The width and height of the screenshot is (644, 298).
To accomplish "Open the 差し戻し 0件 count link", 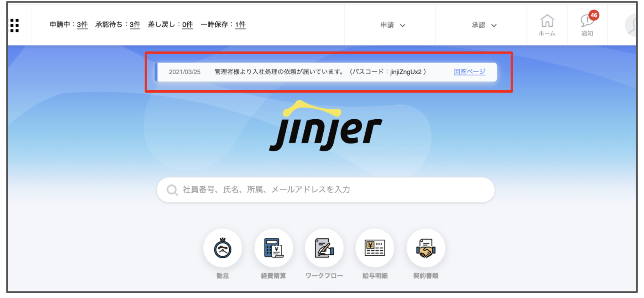I will pos(187,25).
